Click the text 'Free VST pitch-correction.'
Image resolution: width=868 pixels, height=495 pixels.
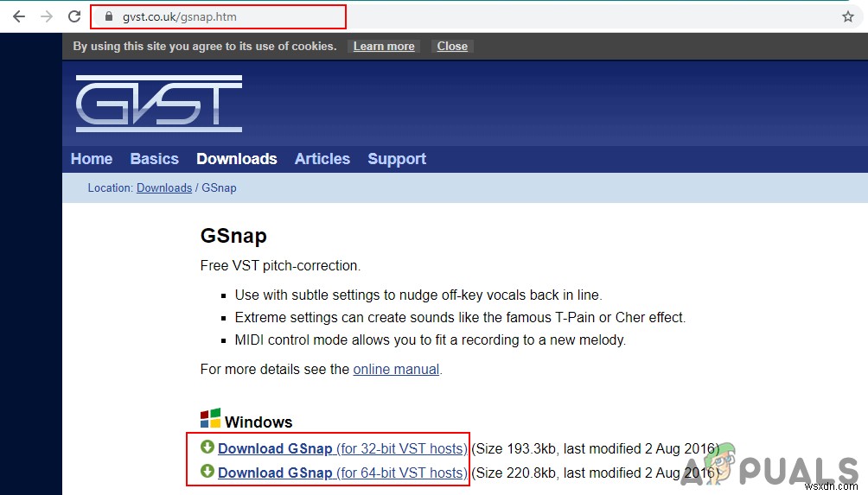click(x=281, y=265)
